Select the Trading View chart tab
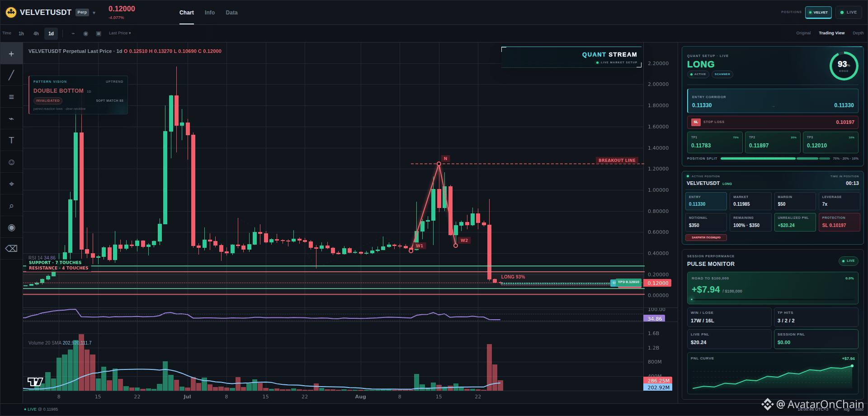Image resolution: width=868 pixels, height=416 pixels. 832,33
